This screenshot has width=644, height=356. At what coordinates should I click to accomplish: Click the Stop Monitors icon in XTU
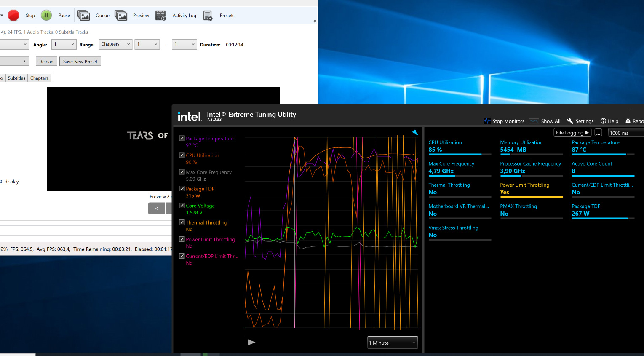pyautogui.click(x=487, y=121)
